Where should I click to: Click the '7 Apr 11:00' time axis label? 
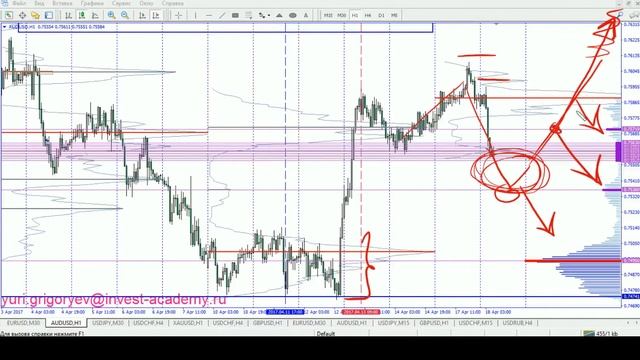click(194, 312)
